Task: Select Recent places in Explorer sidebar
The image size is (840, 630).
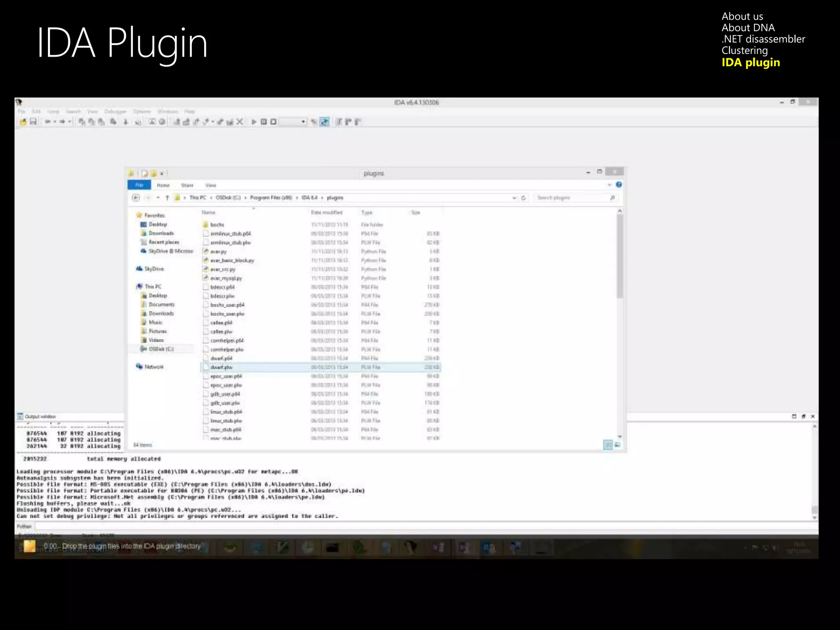Action: (x=160, y=242)
